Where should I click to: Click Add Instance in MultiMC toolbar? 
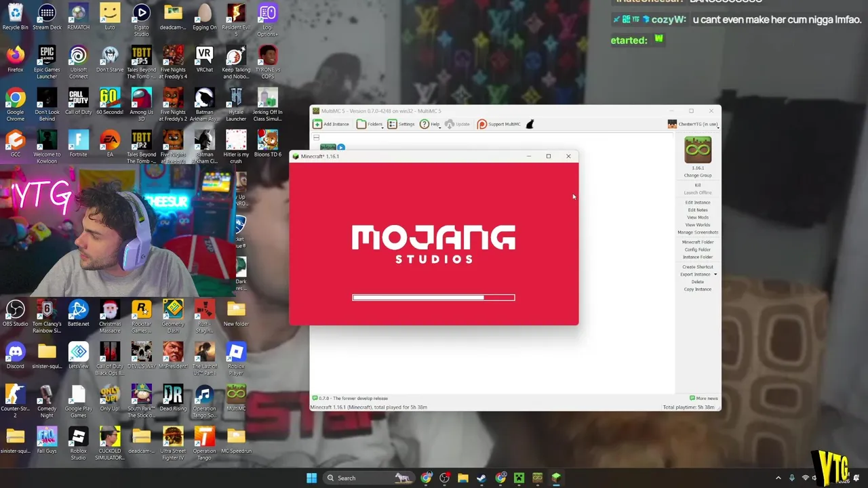[331, 124]
